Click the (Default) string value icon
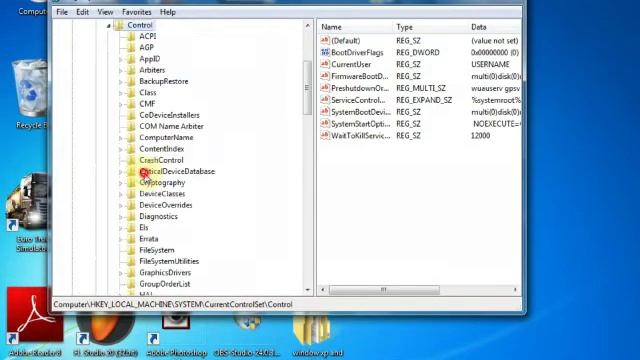Viewport: 640px width, 360px height. (x=325, y=40)
